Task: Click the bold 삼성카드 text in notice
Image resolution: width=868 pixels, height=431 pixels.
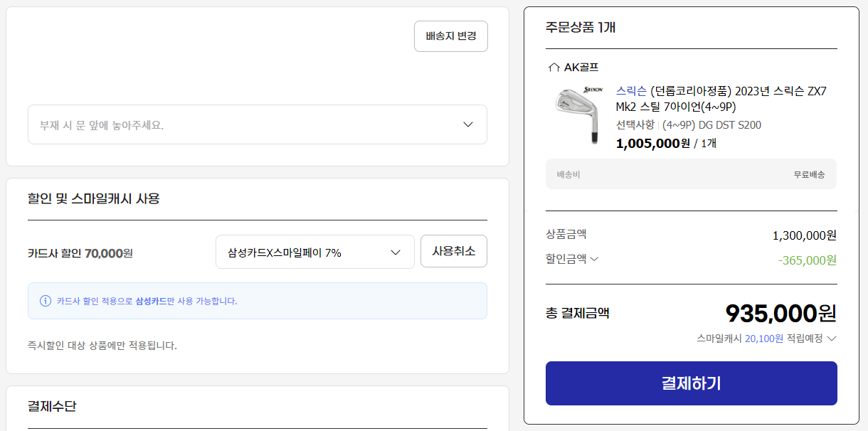Action: tap(151, 301)
